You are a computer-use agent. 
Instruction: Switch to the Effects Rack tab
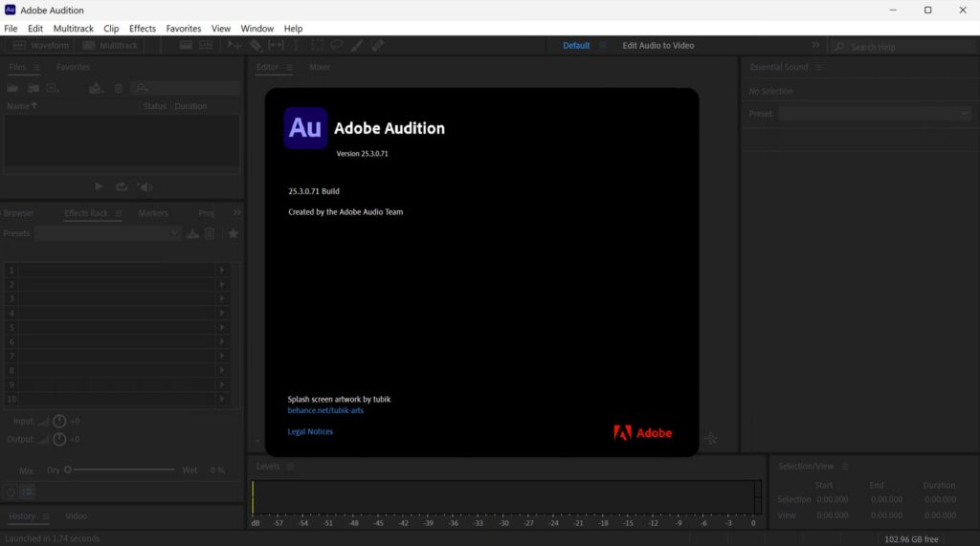(86, 213)
